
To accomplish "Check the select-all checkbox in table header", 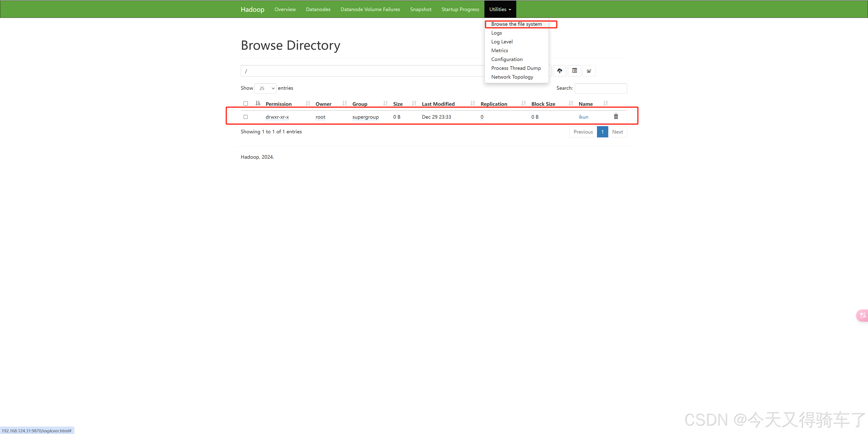I will (246, 104).
